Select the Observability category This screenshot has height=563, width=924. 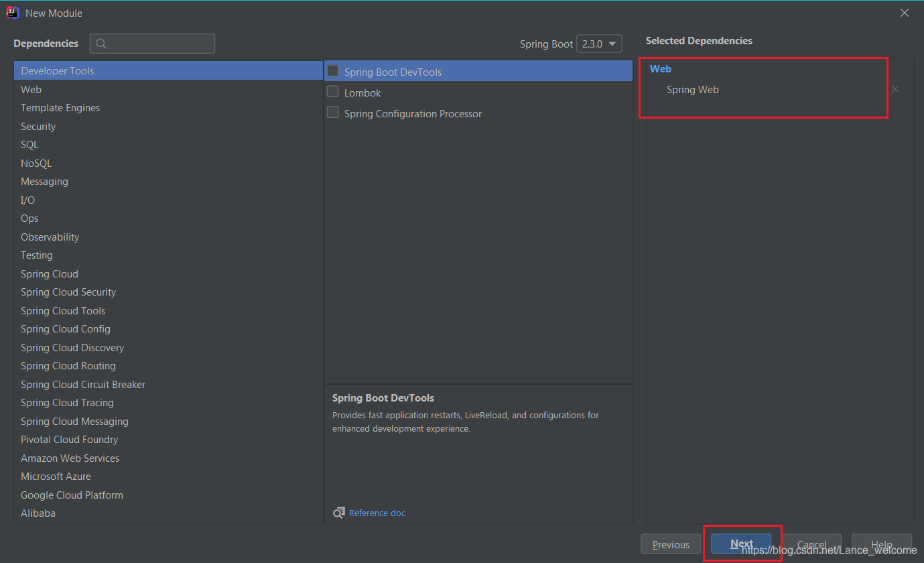168,237
